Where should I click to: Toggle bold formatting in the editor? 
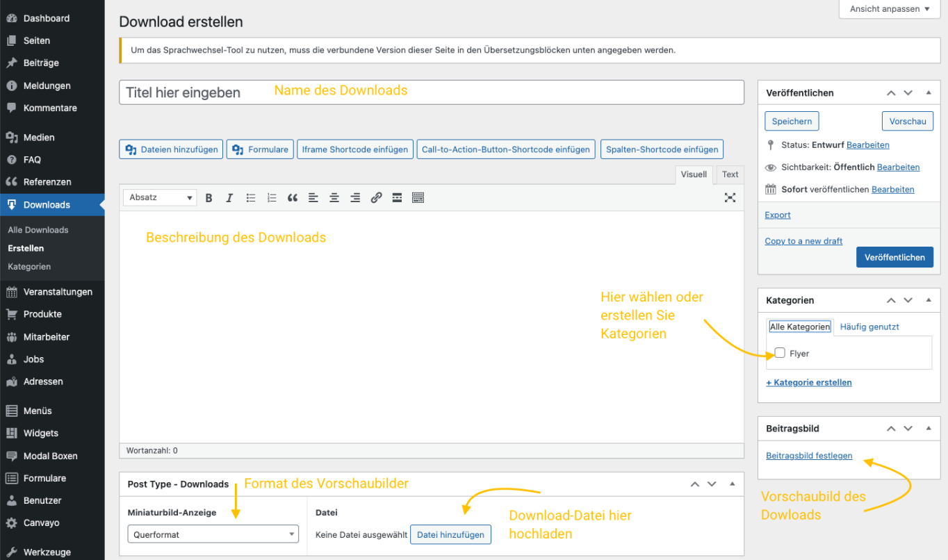(x=209, y=197)
